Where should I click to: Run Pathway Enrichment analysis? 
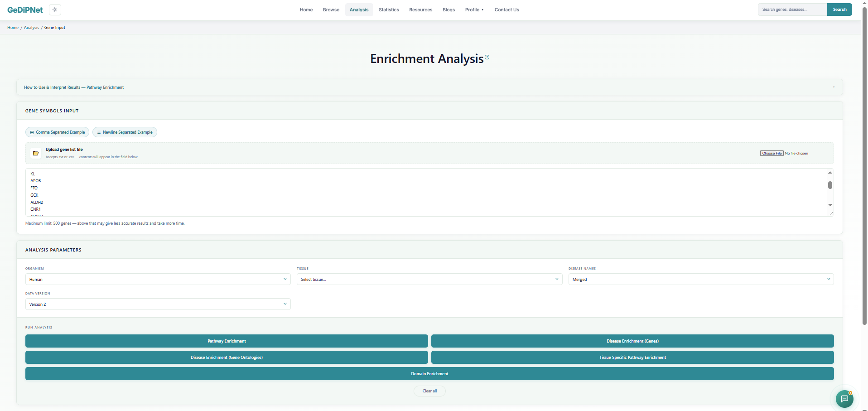[x=227, y=341]
